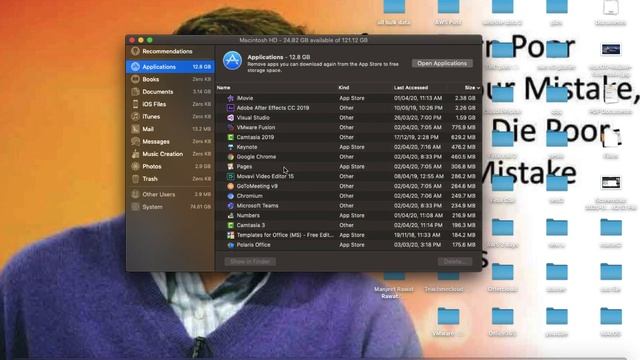Select Camtasia 3 in the list

[348, 225]
